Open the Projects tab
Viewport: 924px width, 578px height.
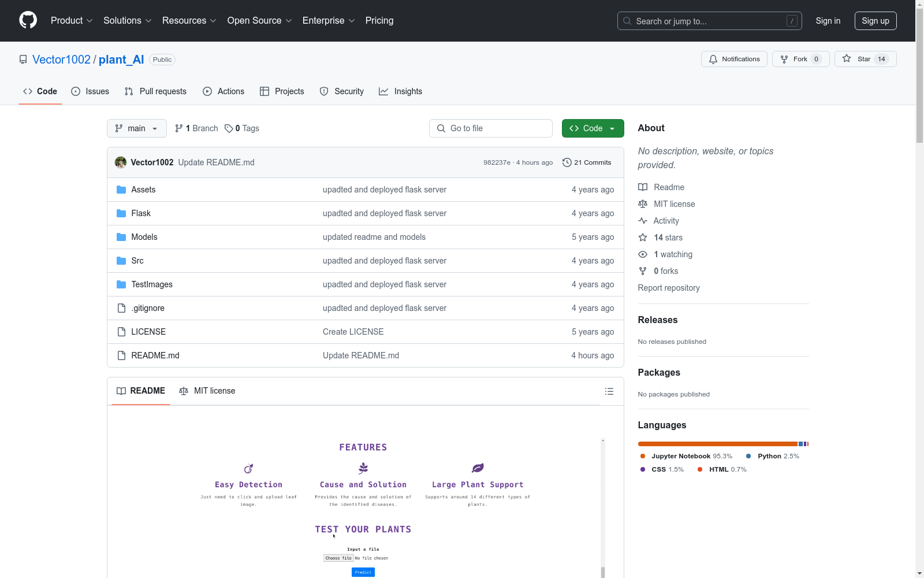click(x=282, y=91)
